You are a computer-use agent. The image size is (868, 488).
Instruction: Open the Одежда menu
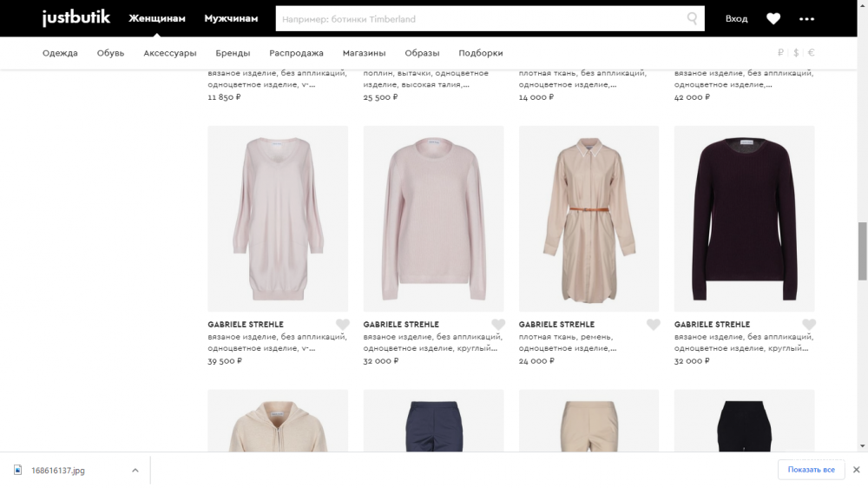(x=61, y=53)
